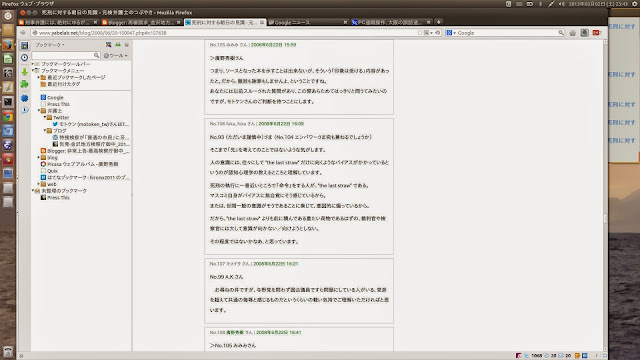640x360 pixels.
Task: Click the Firefox home button in toolbar
Action: pos(573,33)
